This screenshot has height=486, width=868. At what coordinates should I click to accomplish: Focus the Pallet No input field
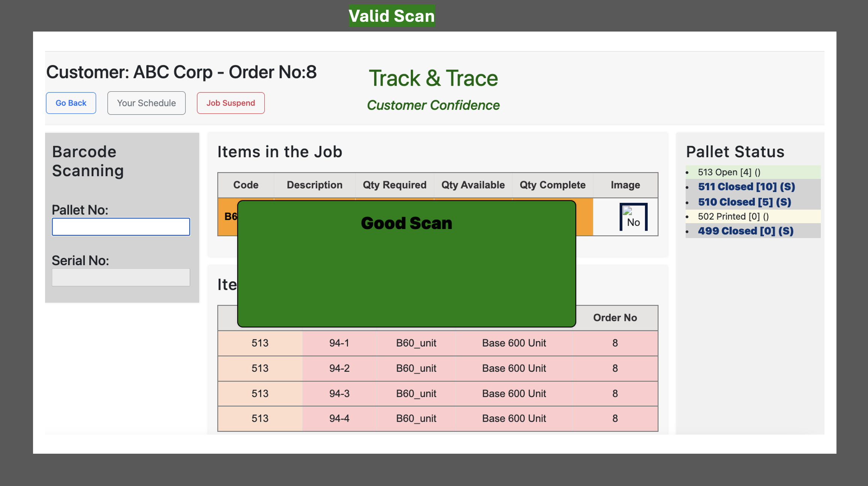coord(121,227)
